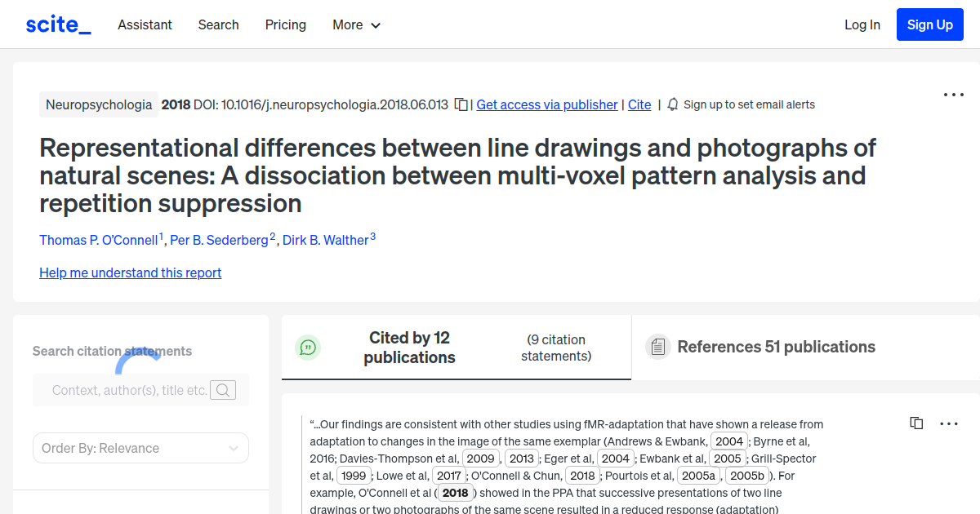Open the Order By Relevance dropdown
Image resolution: width=980 pixels, height=514 pixels.
click(140, 448)
